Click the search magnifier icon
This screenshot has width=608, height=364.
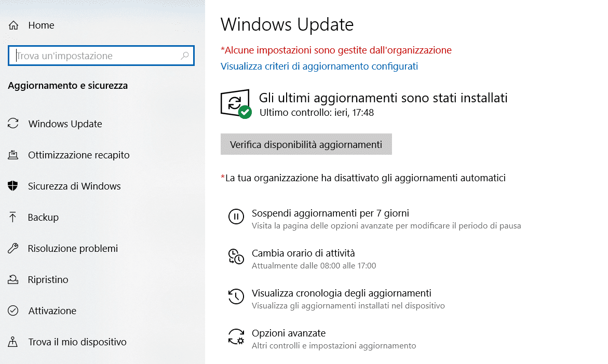point(185,56)
